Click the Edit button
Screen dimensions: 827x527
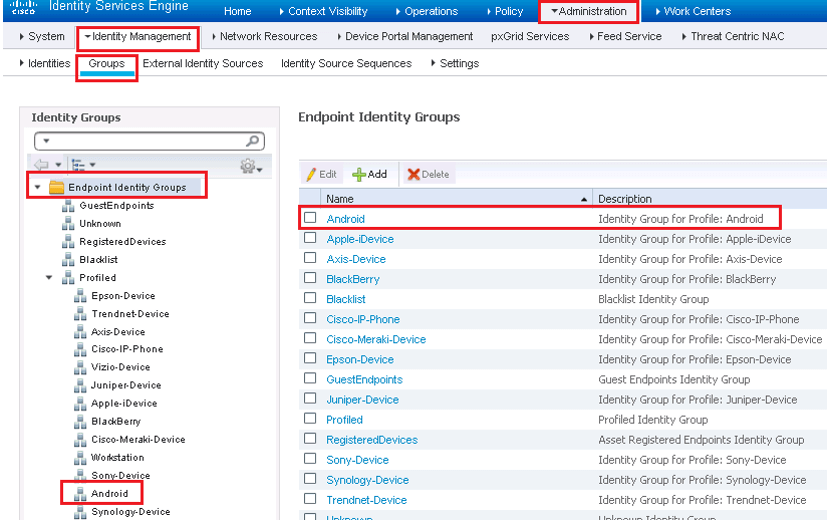coord(322,174)
